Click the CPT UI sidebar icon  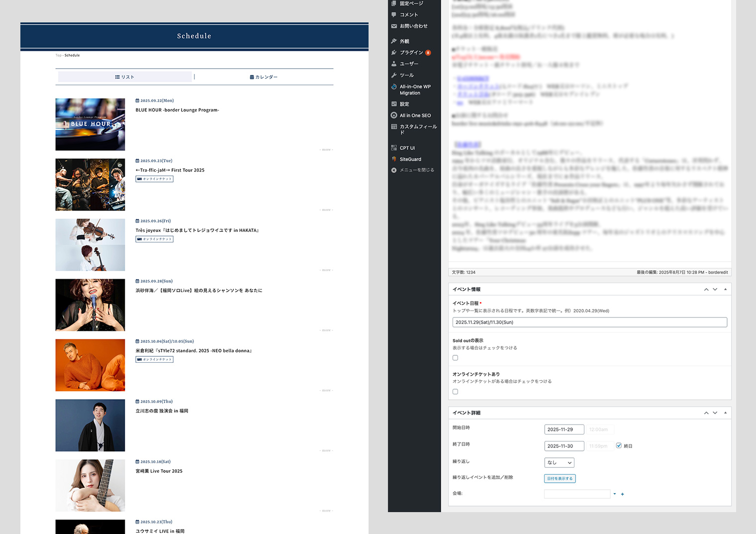pos(394,148)
